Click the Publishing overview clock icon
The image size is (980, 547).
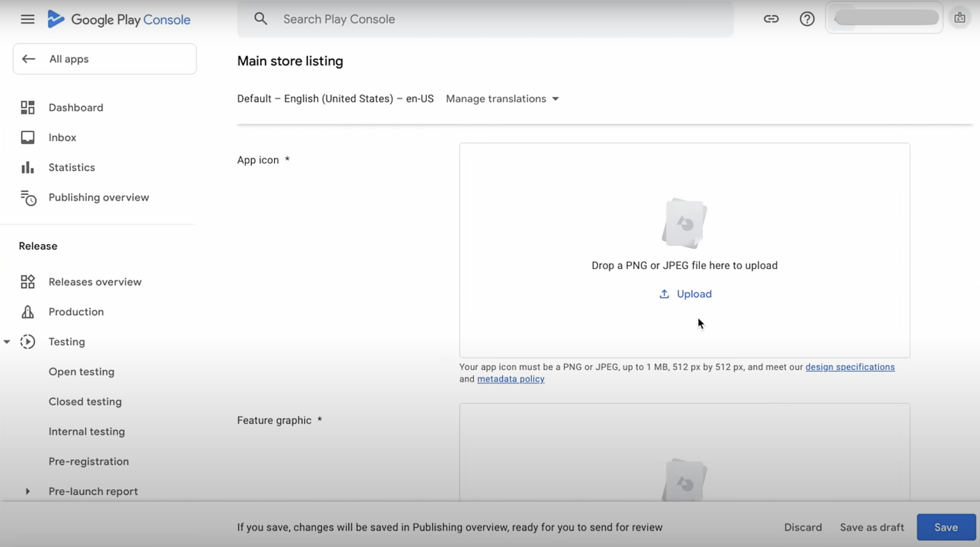click(x=28, y=198)
